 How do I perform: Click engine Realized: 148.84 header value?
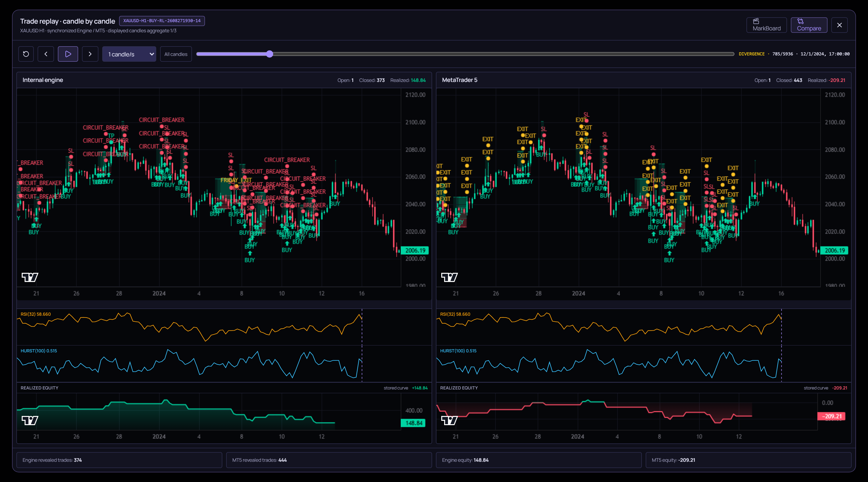pyautogui.click(x=408, y=80)
